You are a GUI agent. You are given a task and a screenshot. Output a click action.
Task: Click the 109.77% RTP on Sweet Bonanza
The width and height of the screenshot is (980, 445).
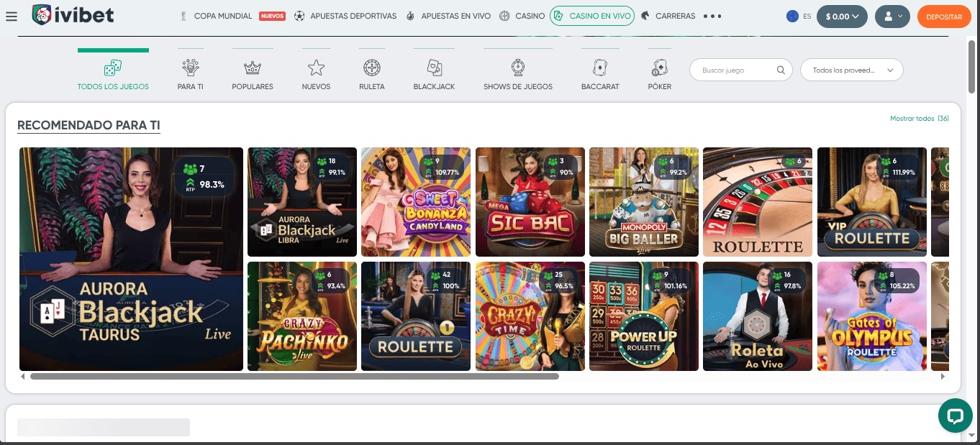(x=447, y=173)
